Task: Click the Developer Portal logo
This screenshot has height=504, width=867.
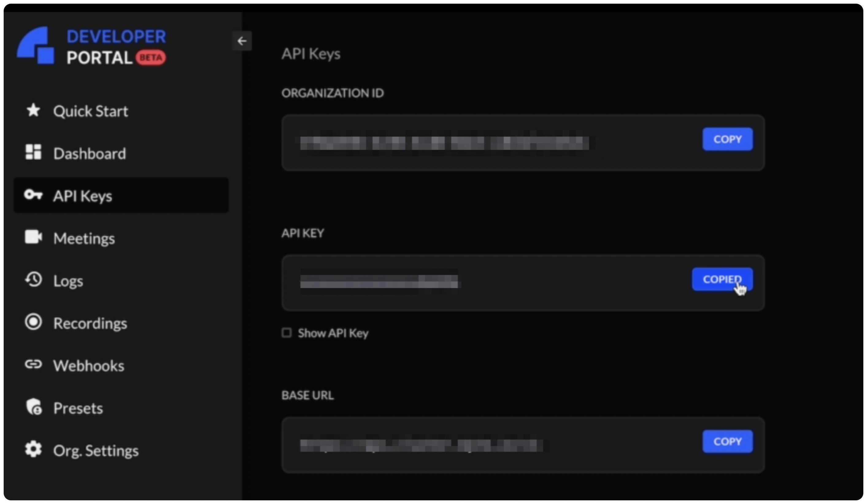Action: (93, 46)
